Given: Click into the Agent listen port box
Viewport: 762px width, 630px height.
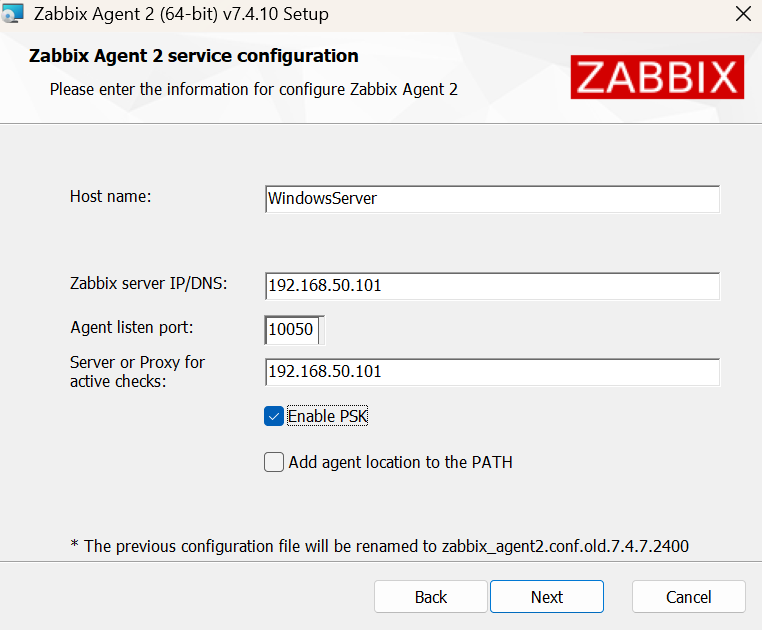Looking at the screenshot, I should click(x=292, y=330).
